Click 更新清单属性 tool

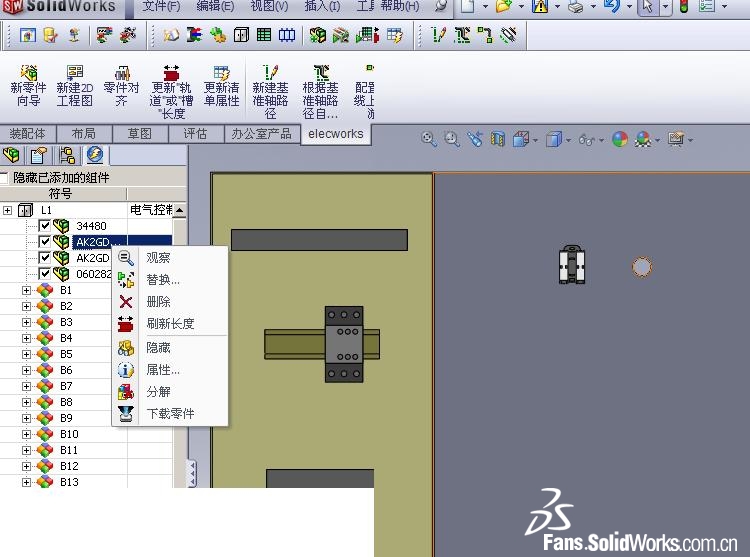(221, 86)
